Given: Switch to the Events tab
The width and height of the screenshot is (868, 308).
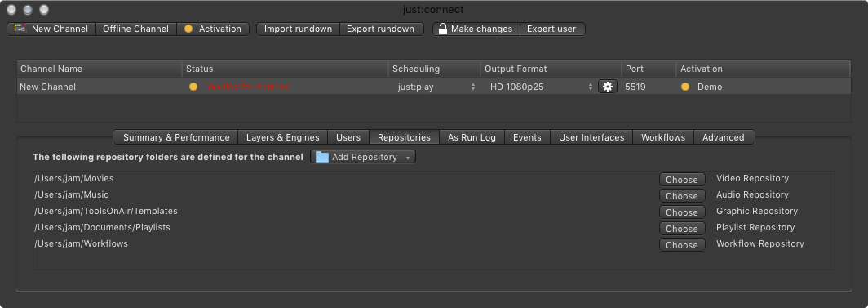Looking at the screenshot, I should [x=527, y=136].
